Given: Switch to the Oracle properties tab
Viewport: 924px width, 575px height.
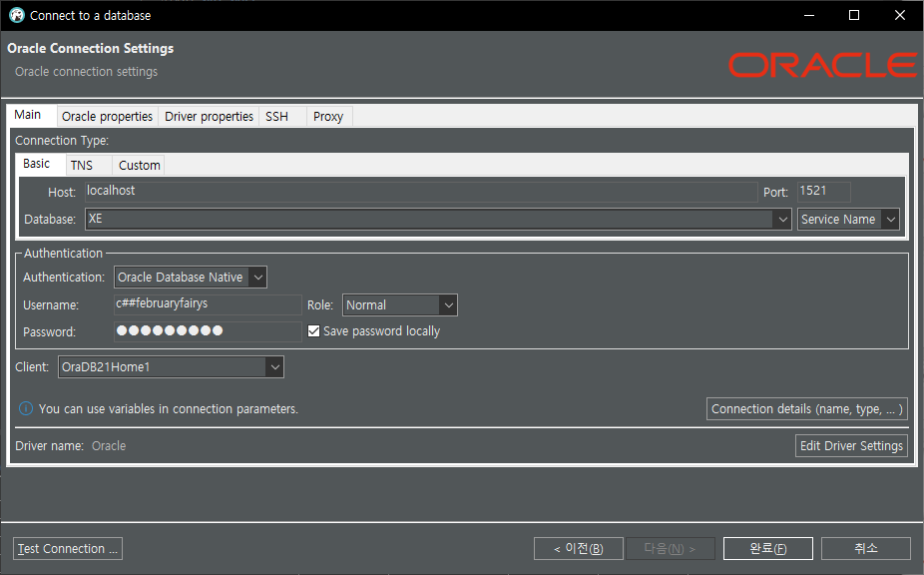Looking at the screenshot, I should tap(107, 116).
